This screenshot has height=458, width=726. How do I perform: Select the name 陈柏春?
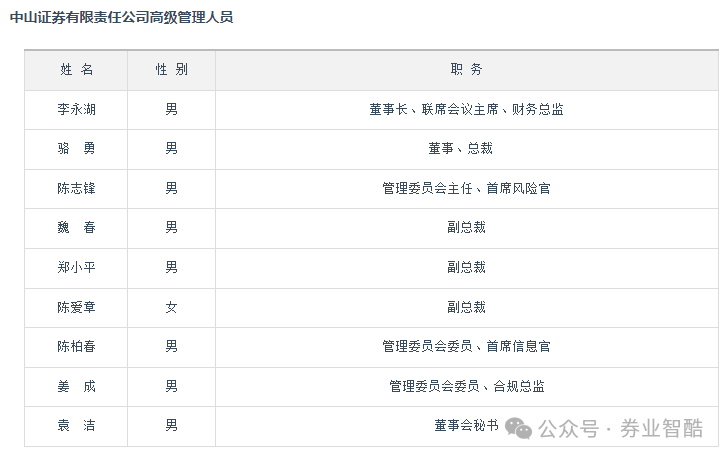click(x=77, y=346)
